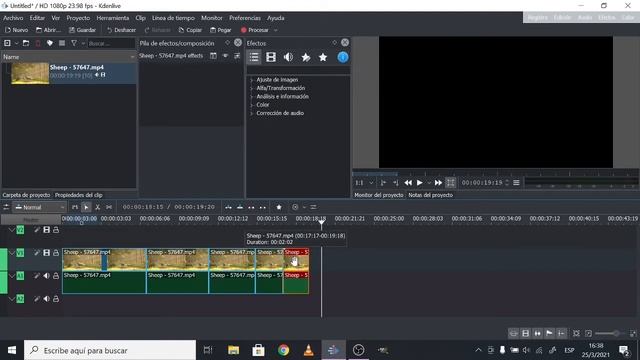Rewind in the project monitor
This screenshot has width=640, height=360.
(x=408, y=183)
